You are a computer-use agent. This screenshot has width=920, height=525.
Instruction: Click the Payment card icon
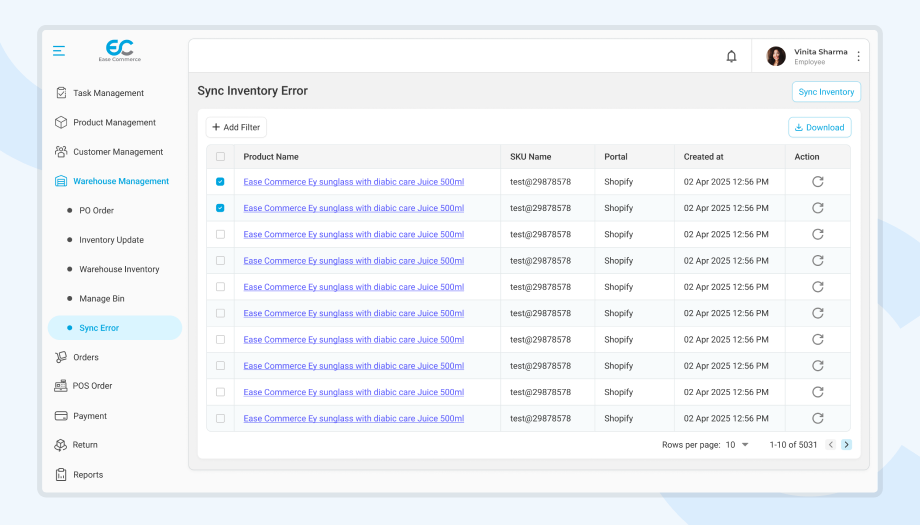tap(61, 415)
